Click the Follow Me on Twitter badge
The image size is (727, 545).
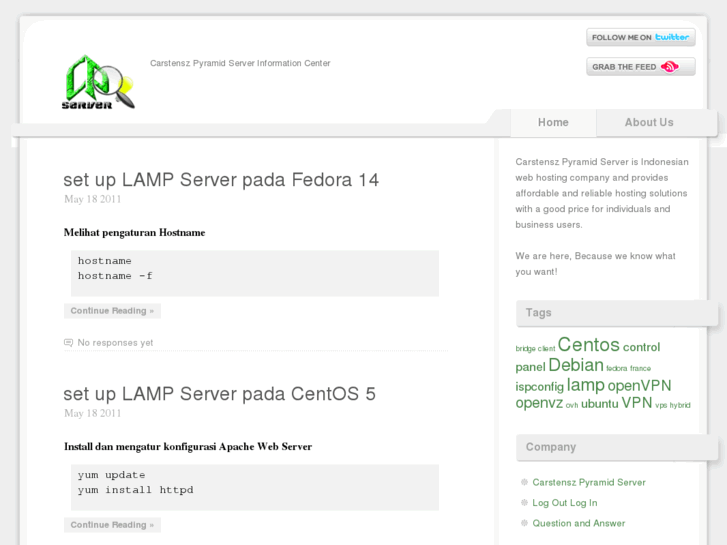[x=640, y=37]
